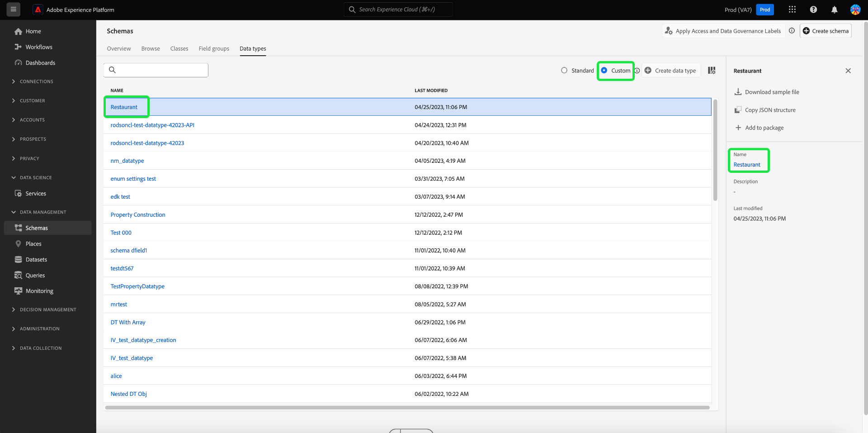Open the Nested DT Obj link
This screenshot has width=868, height=433.
point(128,394)
